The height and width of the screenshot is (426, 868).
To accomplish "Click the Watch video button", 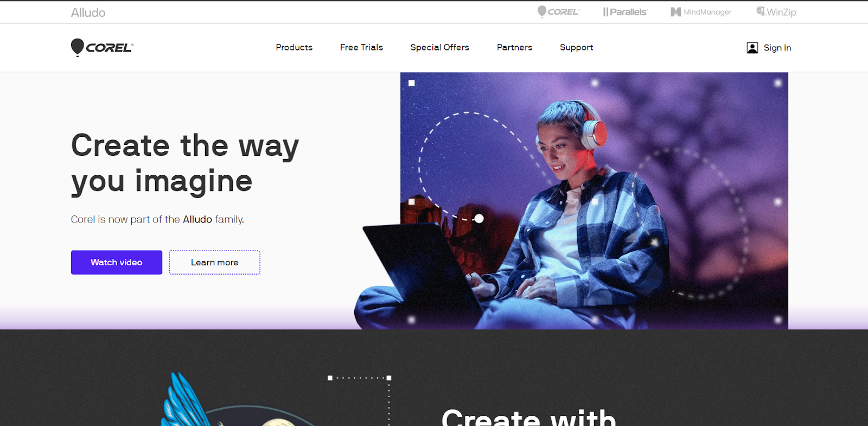I will point(117,262).
